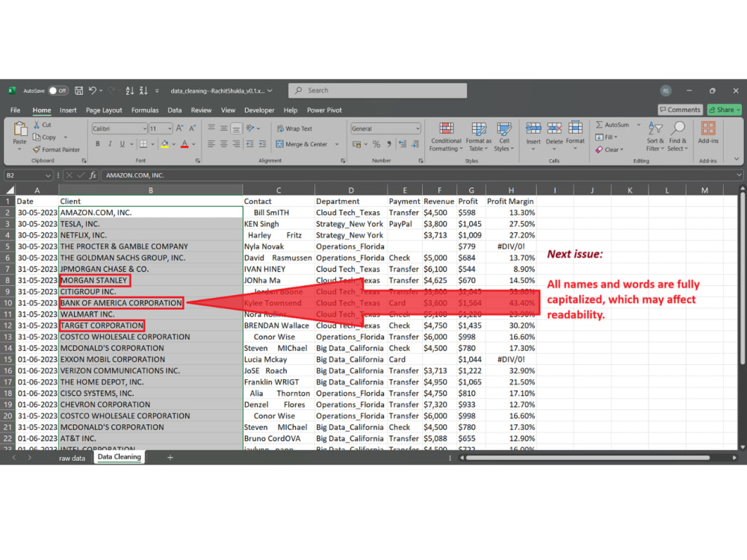Activate the Format Painter brush
The image size is (747, 560).
click(x=56, y=149)
